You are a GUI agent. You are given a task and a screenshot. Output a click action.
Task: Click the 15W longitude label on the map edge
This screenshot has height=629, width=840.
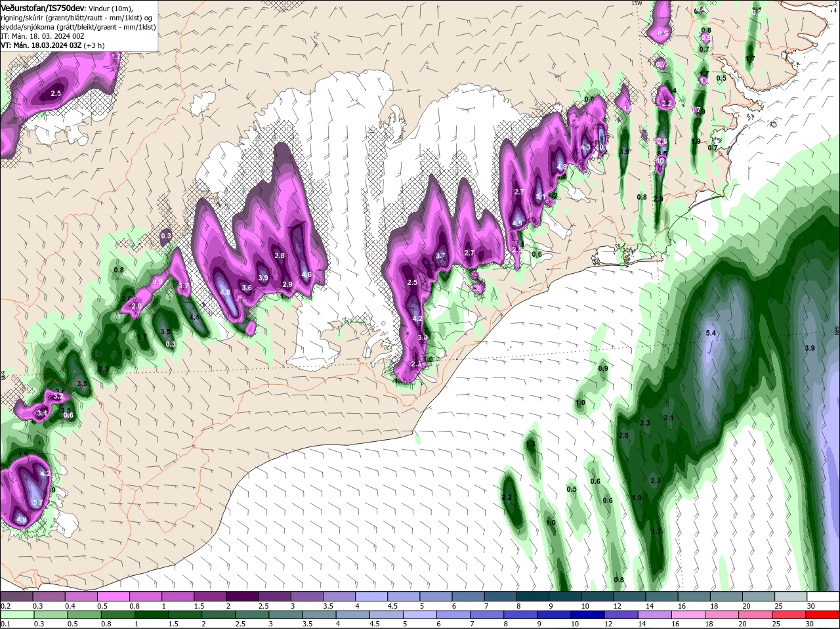tap(637, 3)
